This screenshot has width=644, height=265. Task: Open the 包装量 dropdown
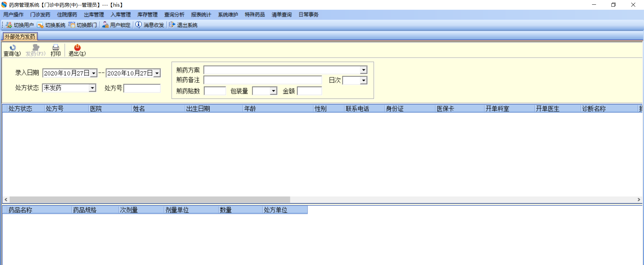pyautogui.click(x=274, y=91)
